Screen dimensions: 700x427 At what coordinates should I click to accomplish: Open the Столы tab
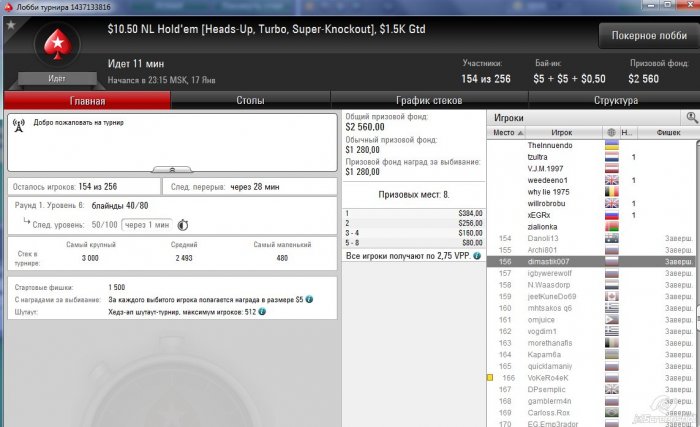point(250,100)
